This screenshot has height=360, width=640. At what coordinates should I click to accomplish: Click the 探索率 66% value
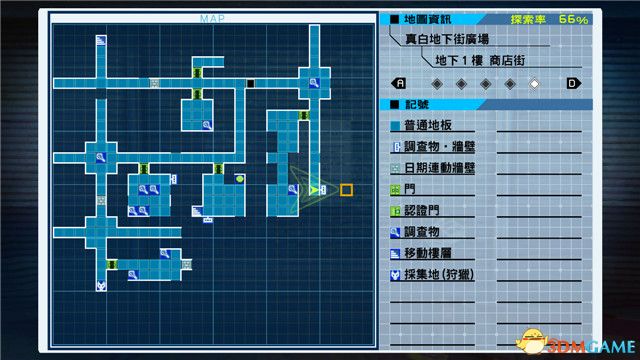click(x=549, y=19)
